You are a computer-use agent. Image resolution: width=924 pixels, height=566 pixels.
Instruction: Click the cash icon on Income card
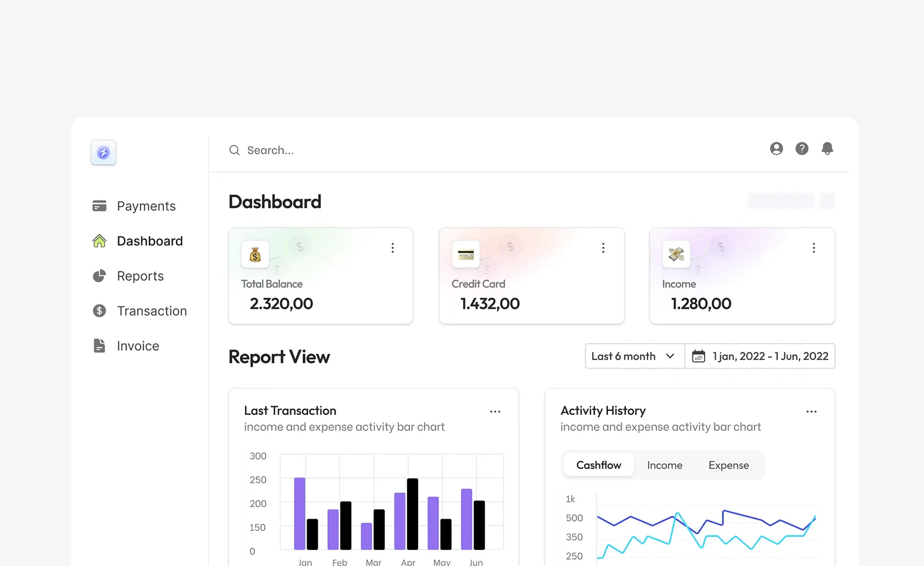pyautogui.click(x=676, y=254)
